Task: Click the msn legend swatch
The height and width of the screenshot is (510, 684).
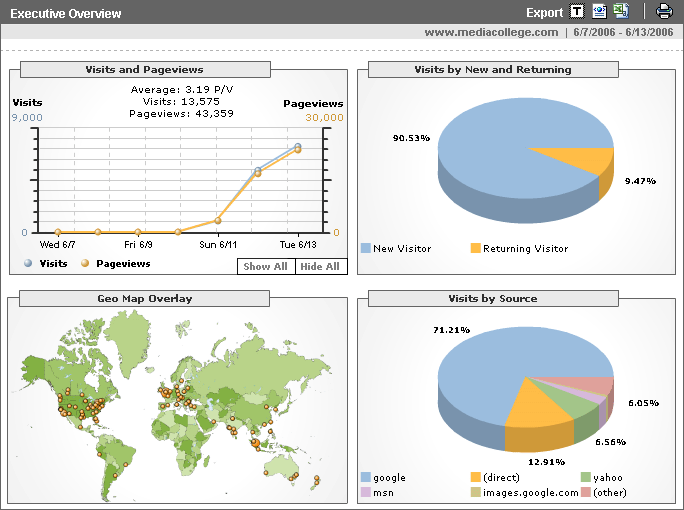Action: 366,492
